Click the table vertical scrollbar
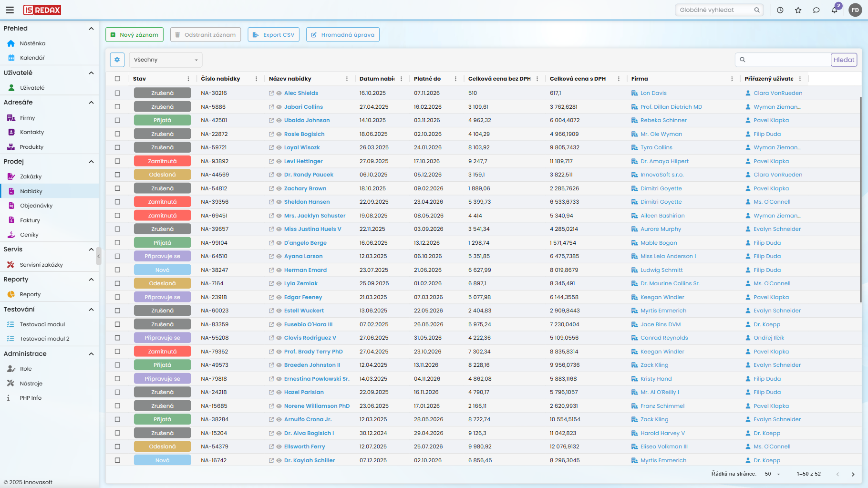868x488 pixels. [860, 200]
